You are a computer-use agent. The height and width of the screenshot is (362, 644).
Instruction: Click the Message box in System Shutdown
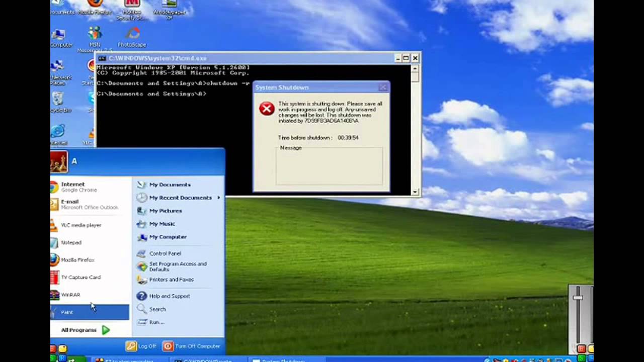tap(330, 166)
